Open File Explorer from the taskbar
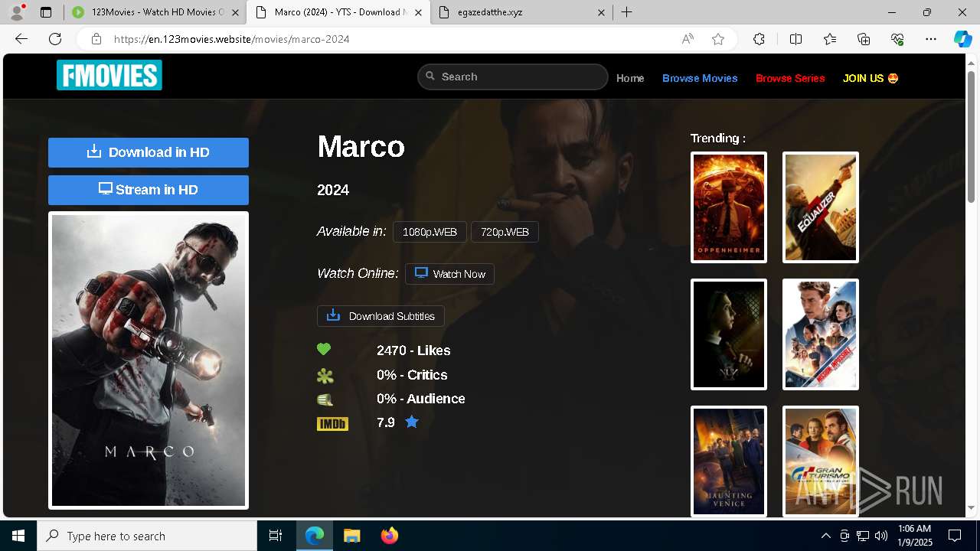980x551 pixels. click(351, 536)
